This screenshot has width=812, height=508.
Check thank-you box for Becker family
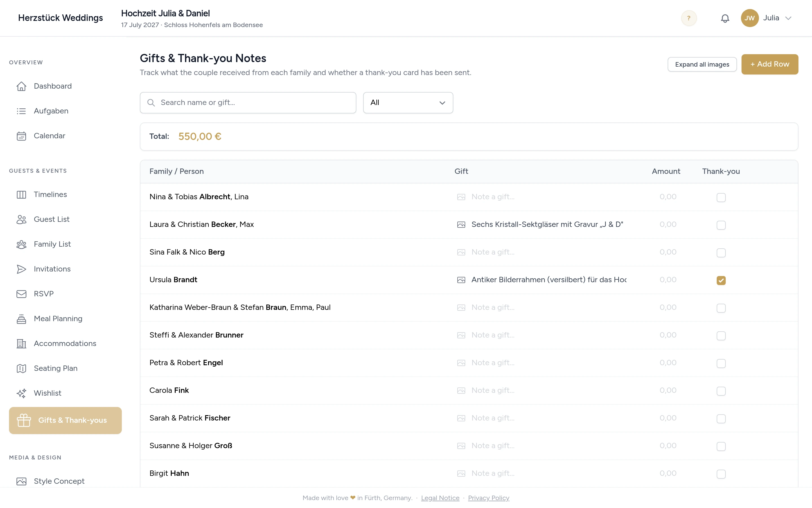(721, 225)
